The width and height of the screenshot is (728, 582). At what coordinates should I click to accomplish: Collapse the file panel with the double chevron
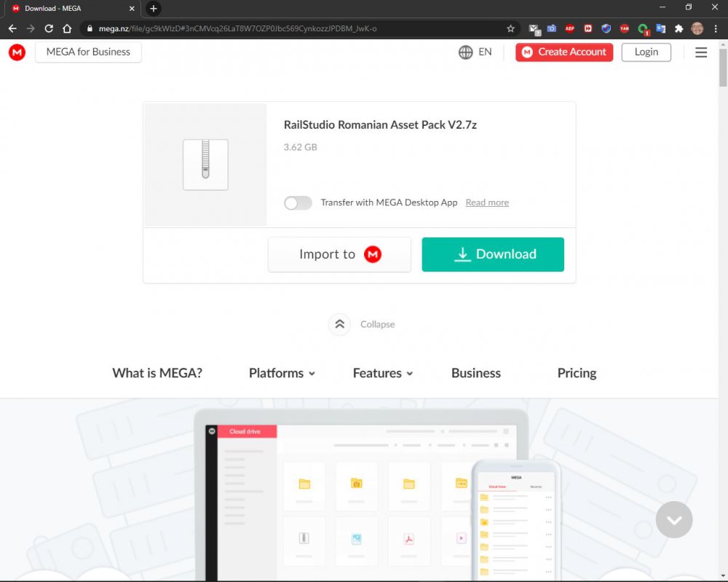pos(339,325)
